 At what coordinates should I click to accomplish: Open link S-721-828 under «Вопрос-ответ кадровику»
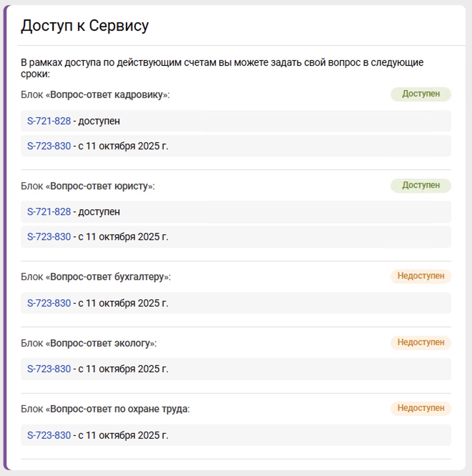(49, 121)
